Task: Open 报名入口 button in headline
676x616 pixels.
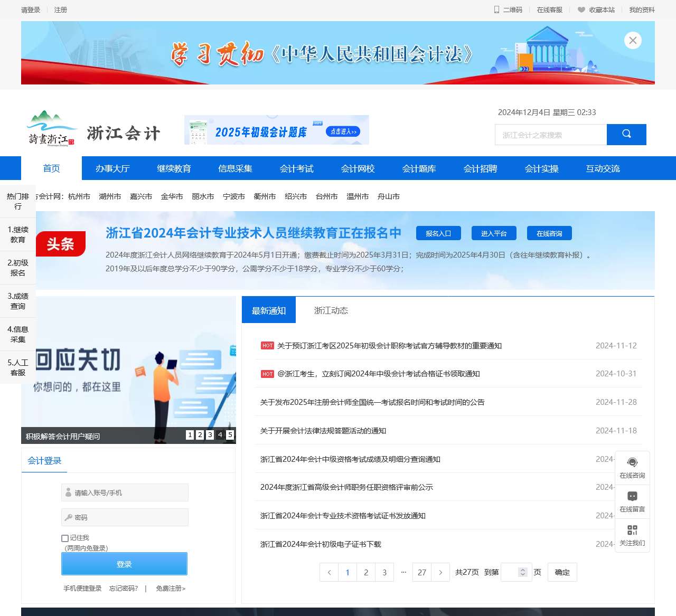Action: 438,233
